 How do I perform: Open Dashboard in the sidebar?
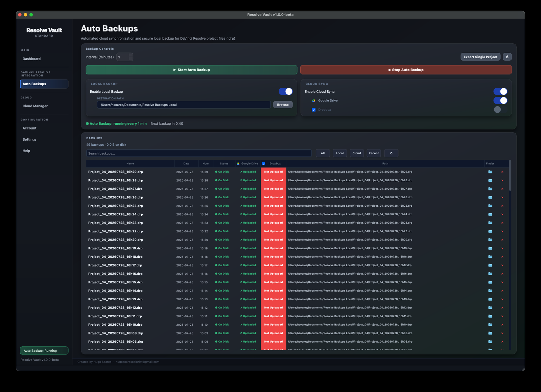[44, 59]
